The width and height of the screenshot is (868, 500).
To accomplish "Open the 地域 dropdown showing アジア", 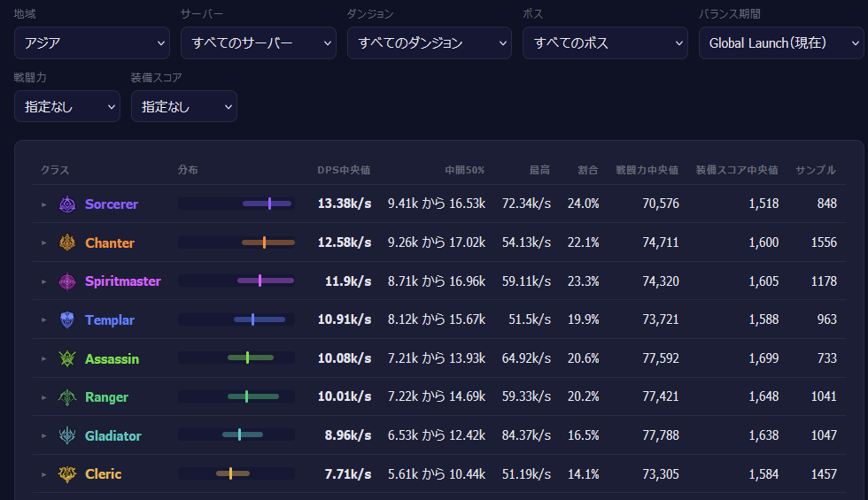I will point(92,43).
